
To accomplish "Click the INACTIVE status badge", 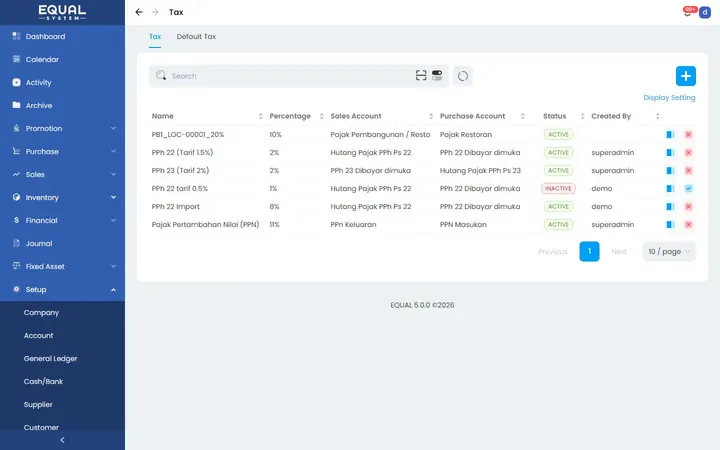I will coord(558,188).
